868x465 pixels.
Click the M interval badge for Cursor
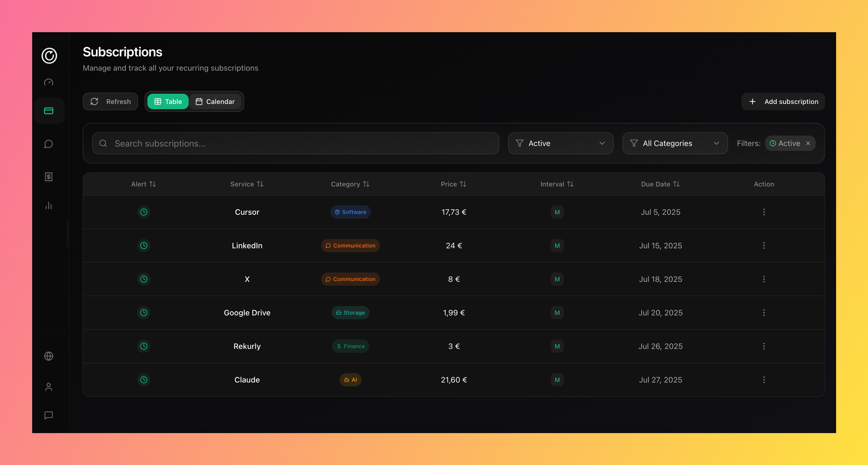[x=557, y=212]
